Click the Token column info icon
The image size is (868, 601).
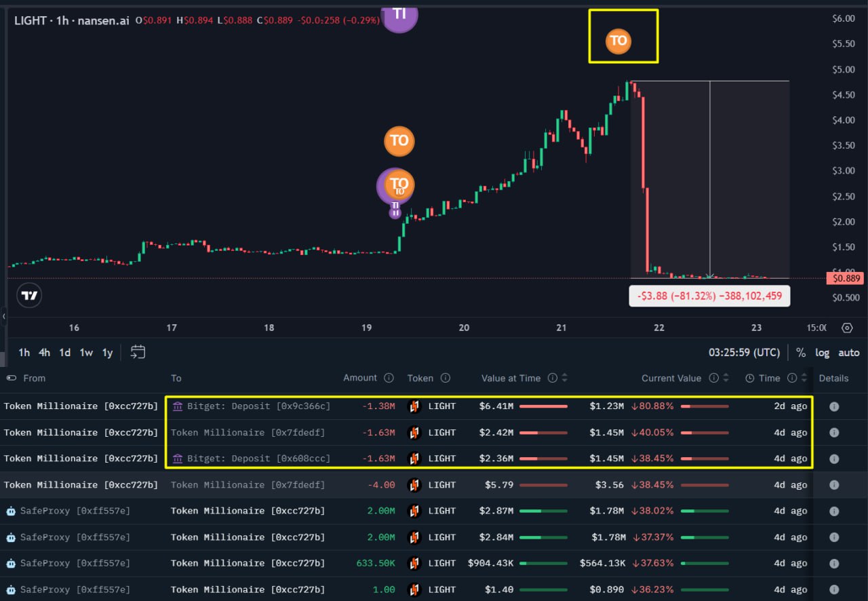[x=446, y=378]
